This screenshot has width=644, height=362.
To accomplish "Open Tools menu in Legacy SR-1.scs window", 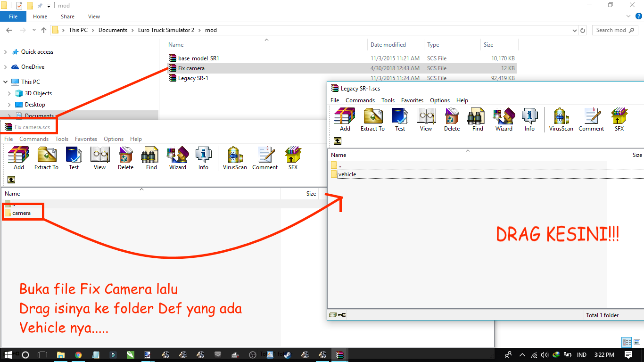I will (388, 100).
